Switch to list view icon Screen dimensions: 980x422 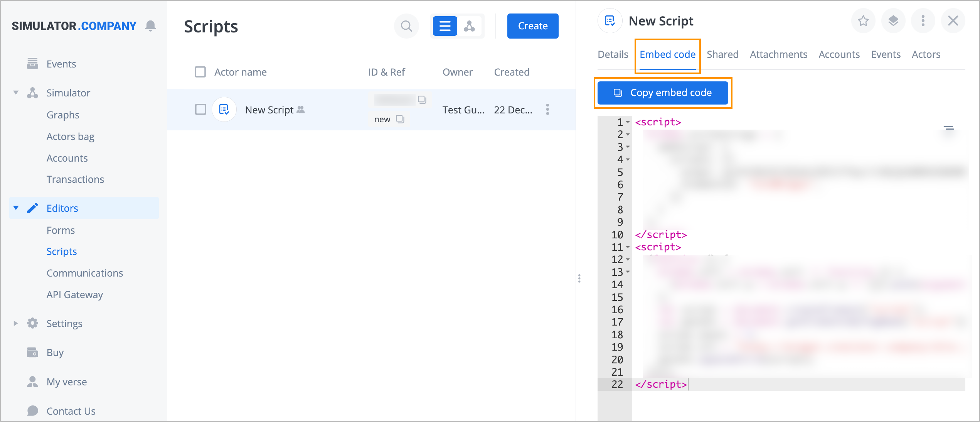click(x=445, y=26)
